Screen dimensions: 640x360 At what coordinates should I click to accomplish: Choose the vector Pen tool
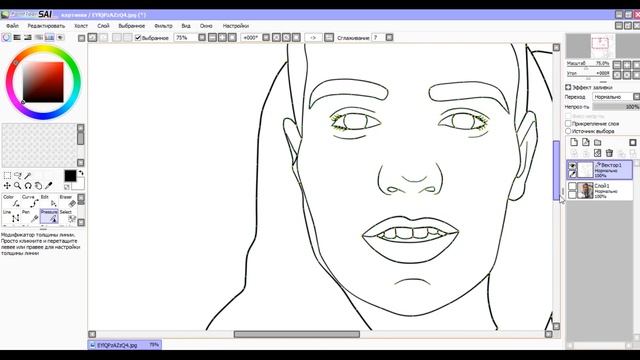pos(31,216)
